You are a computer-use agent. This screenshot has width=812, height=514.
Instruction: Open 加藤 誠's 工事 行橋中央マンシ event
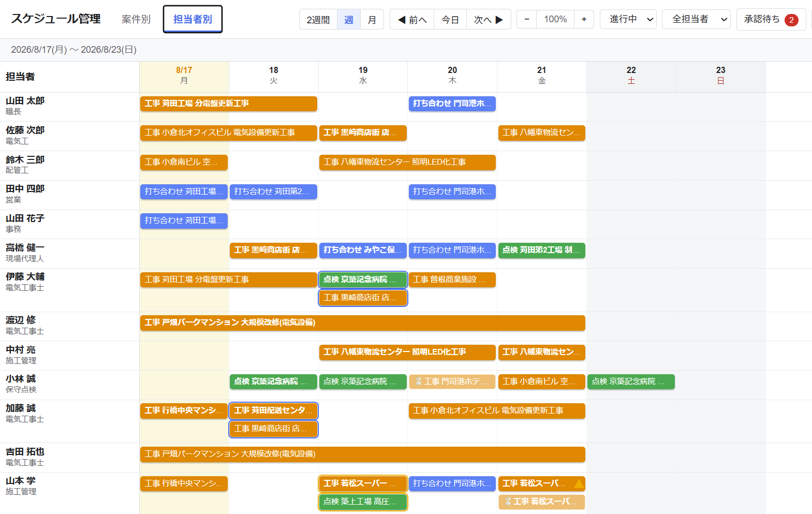pos(184,411)
